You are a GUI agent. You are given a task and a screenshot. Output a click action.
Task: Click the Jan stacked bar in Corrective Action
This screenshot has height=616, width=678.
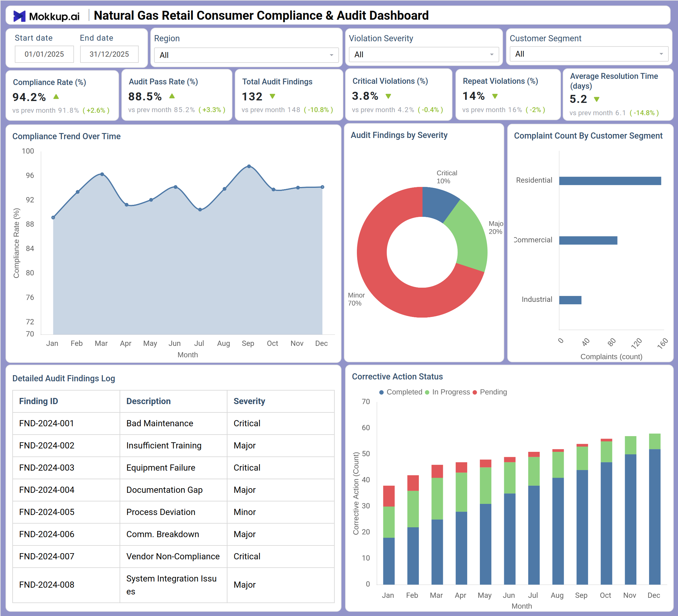coord(389,535)
